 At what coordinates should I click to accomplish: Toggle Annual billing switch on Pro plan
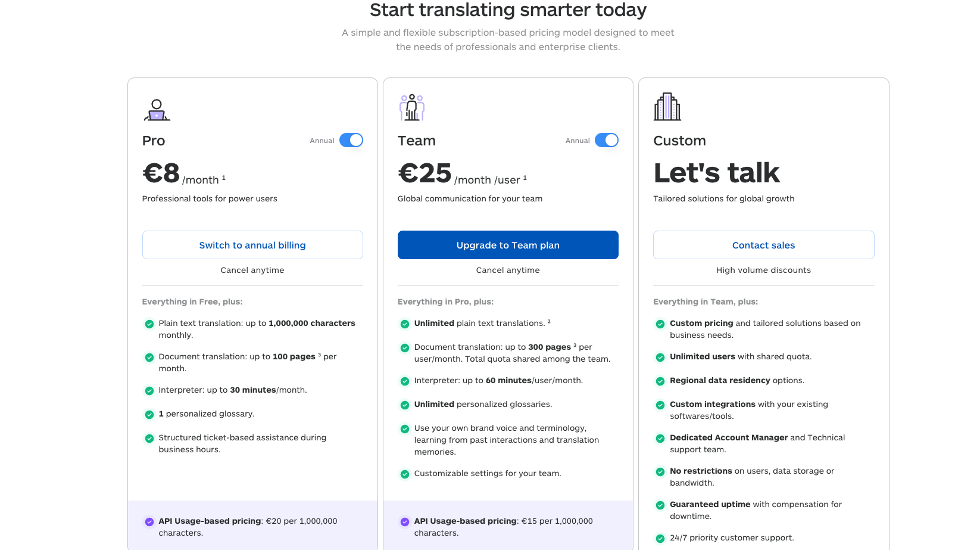click(351, 140)
